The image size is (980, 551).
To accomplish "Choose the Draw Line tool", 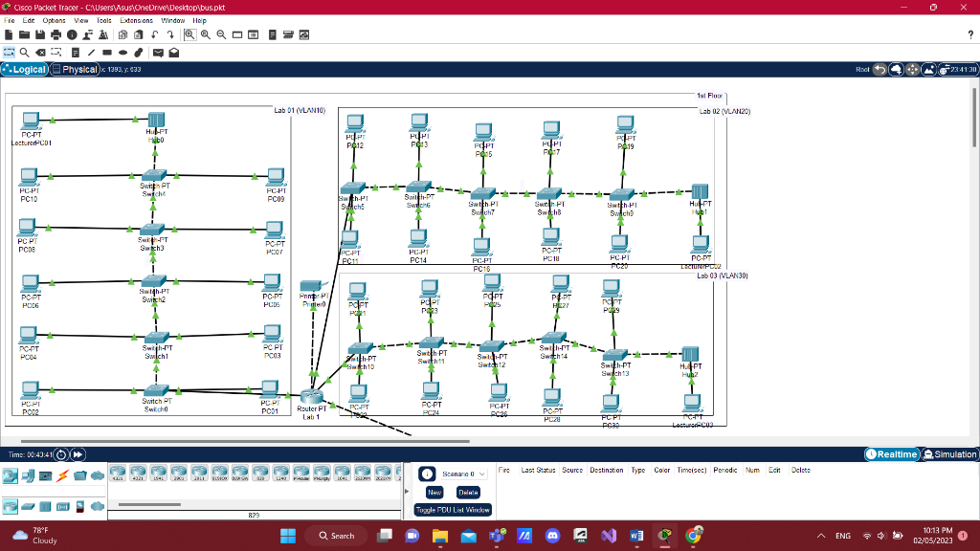I will coord(91,53).
